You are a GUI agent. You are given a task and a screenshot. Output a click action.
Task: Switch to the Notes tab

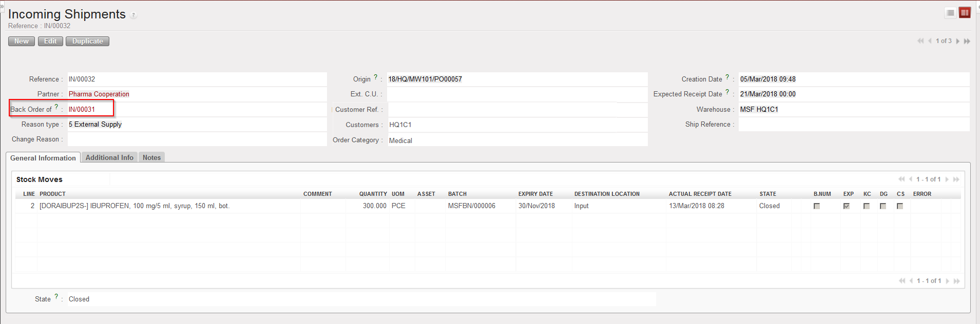[151, 157]
